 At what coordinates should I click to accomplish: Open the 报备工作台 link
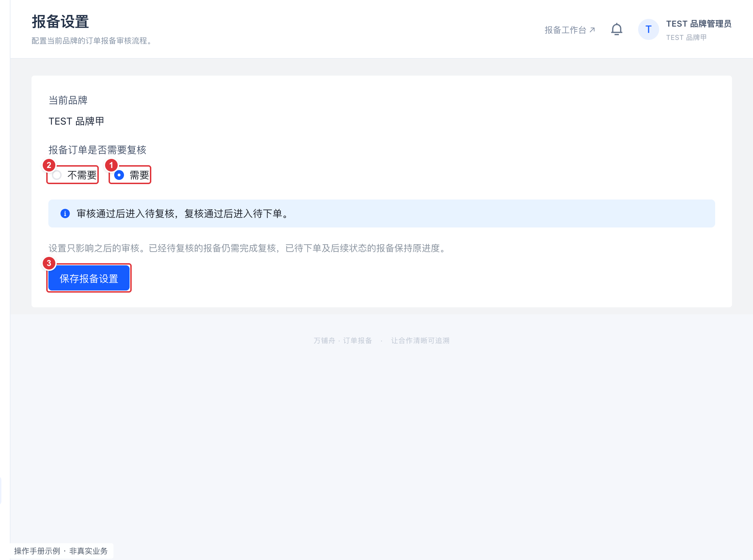click(569, 30)
